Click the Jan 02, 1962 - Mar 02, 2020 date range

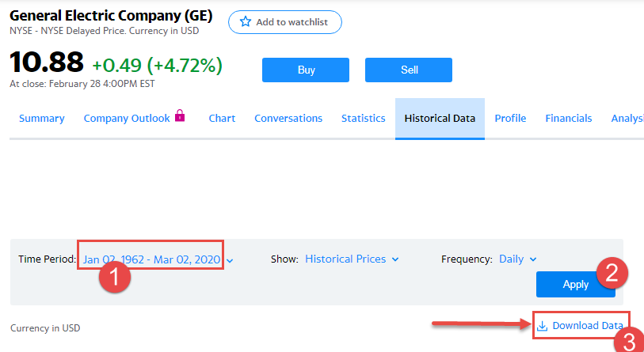(151, 259)
